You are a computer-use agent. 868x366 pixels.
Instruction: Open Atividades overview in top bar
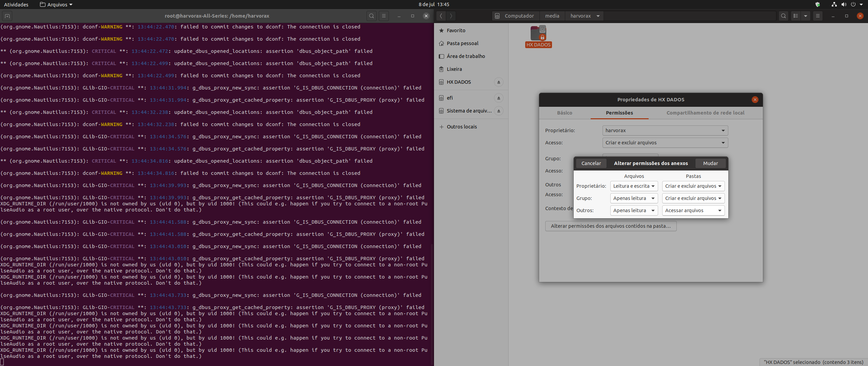[16, 4]
